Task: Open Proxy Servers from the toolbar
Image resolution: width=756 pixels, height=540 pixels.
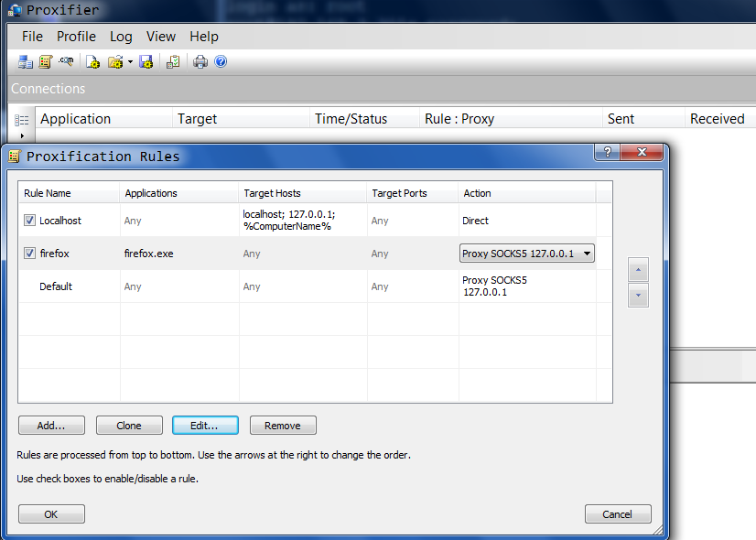Action: 26,61
